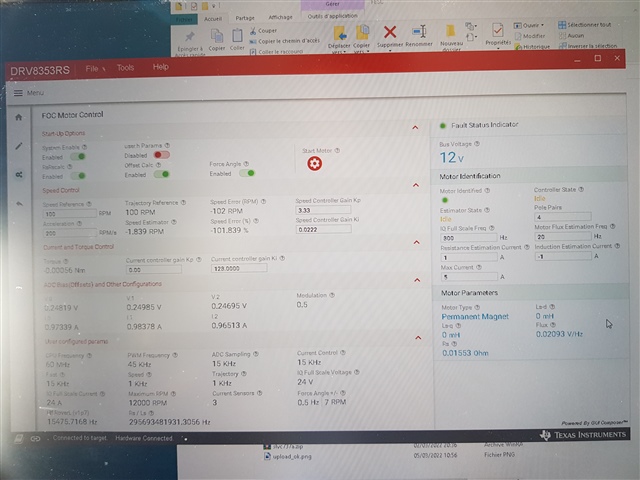Toggle the Offset Calc Enabled switch
The image size is (640, 480).
(x=162, y=174)
